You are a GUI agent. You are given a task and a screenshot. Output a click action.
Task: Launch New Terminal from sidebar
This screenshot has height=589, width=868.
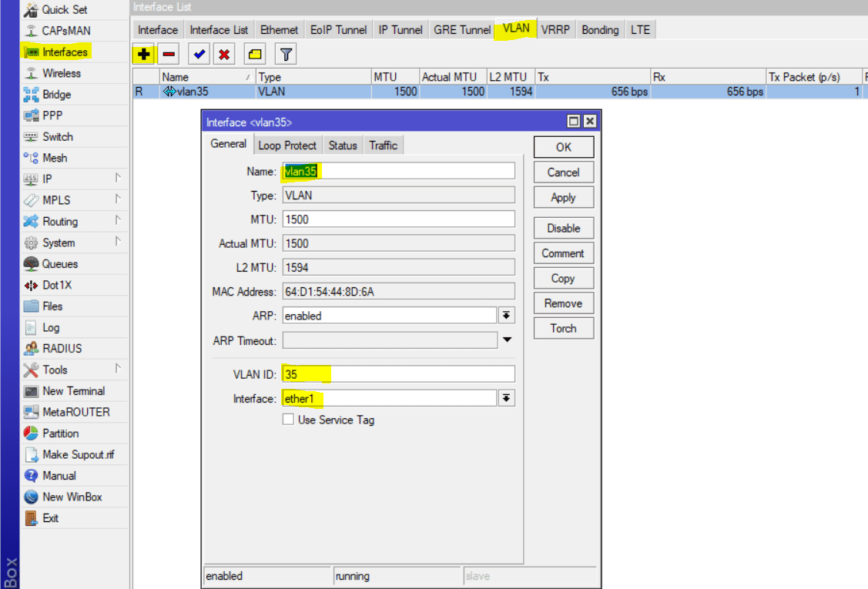(x=73, y=391)
